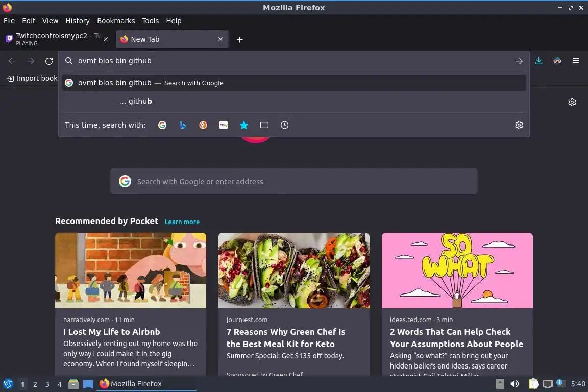Open the Help menu
Viewport: 588px width, 392px height.
coord(174,21)
